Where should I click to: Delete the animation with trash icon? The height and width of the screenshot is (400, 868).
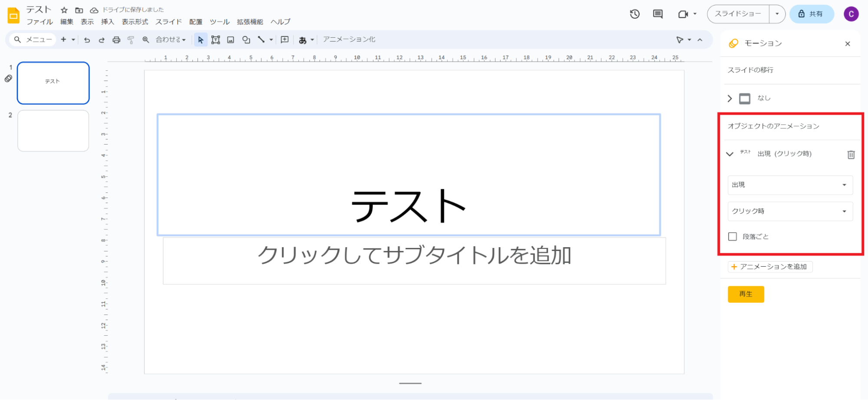[851, 155]
